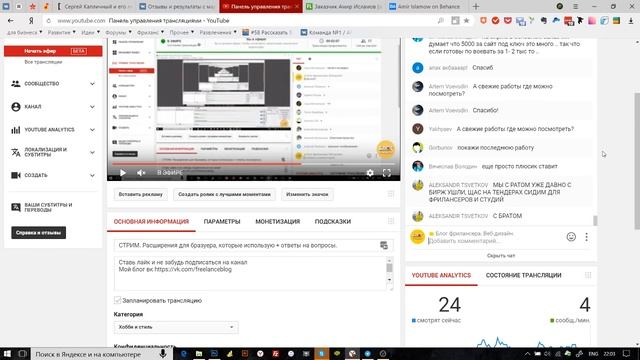
Task: Open new browser tab
Action: (x=476, y=7)
